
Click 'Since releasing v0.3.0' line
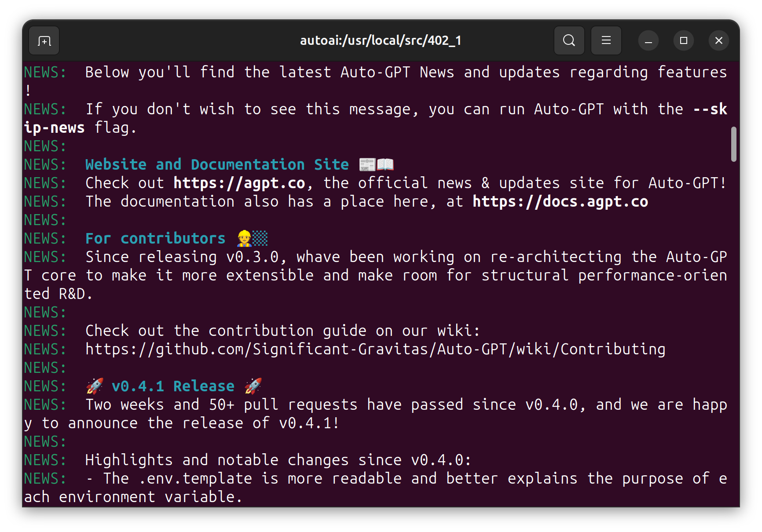(375, 275)
